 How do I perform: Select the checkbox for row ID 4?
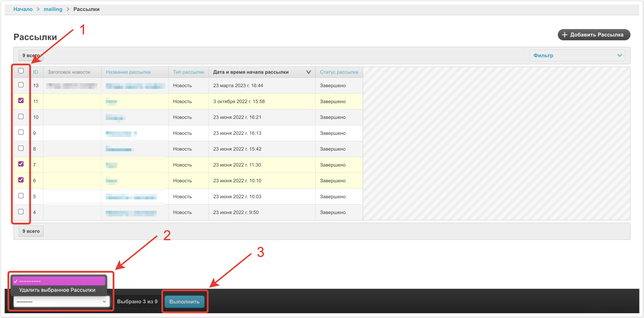(21, 212)
